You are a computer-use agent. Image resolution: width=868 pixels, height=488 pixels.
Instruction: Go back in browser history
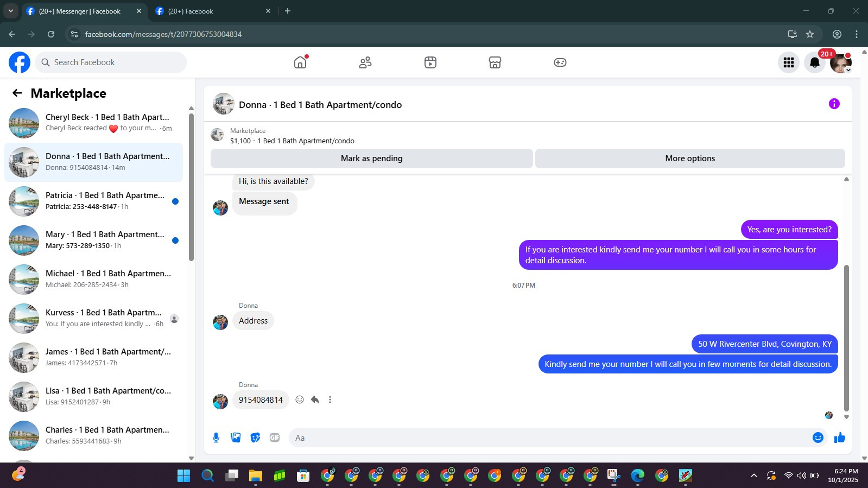pos(12,34)
